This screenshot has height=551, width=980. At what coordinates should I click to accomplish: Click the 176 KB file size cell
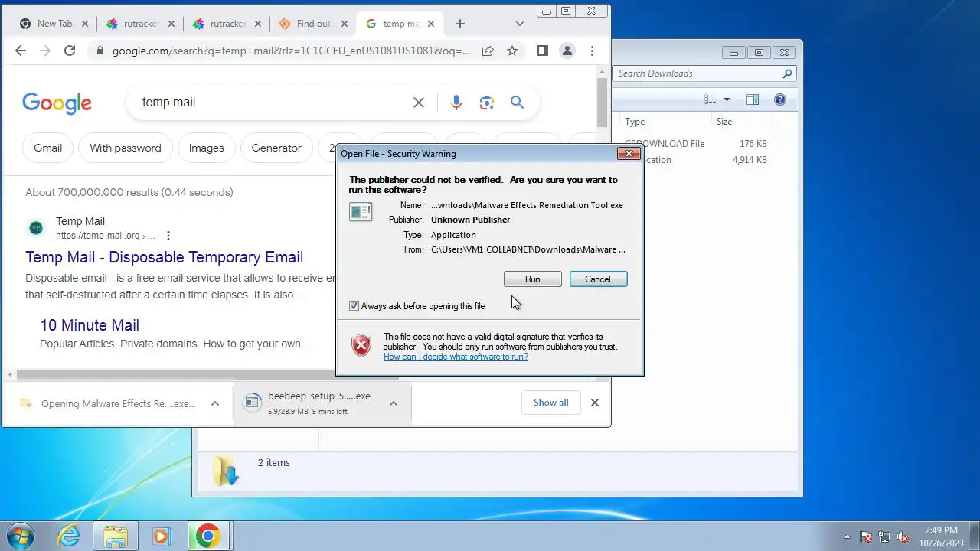[x=753, y=144]
